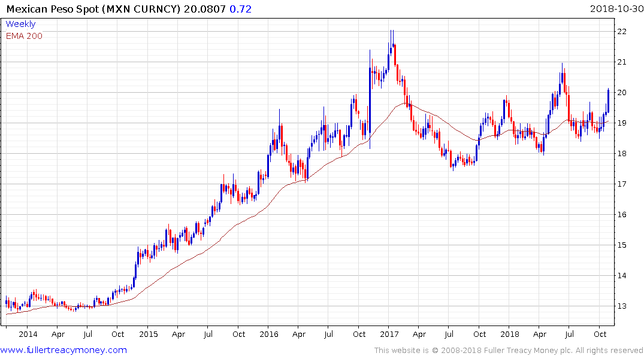
Task: Click the y-axis label 19
Action: pyautogui.click(x=622, y=123)
